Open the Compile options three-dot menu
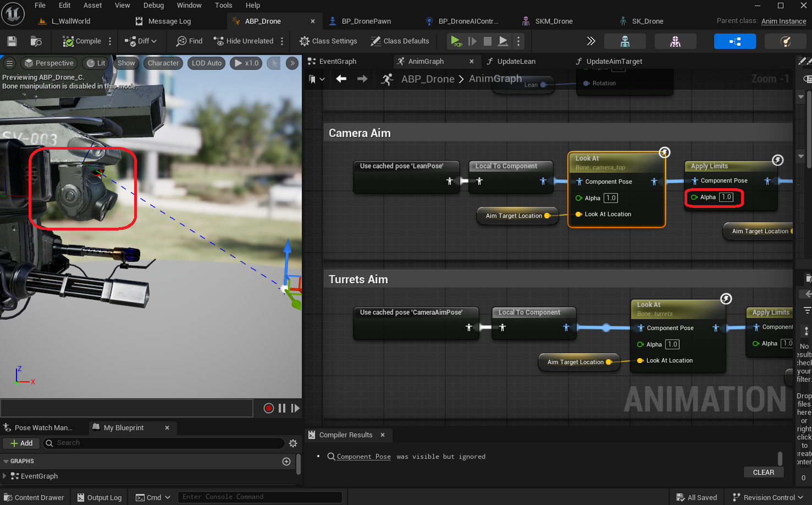 [x=110, y=41]
